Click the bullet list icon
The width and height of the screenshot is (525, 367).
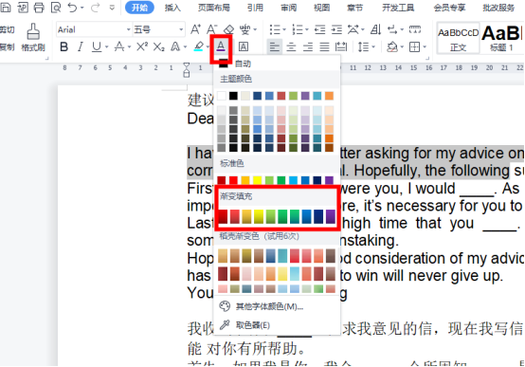[x=275, y=30]
